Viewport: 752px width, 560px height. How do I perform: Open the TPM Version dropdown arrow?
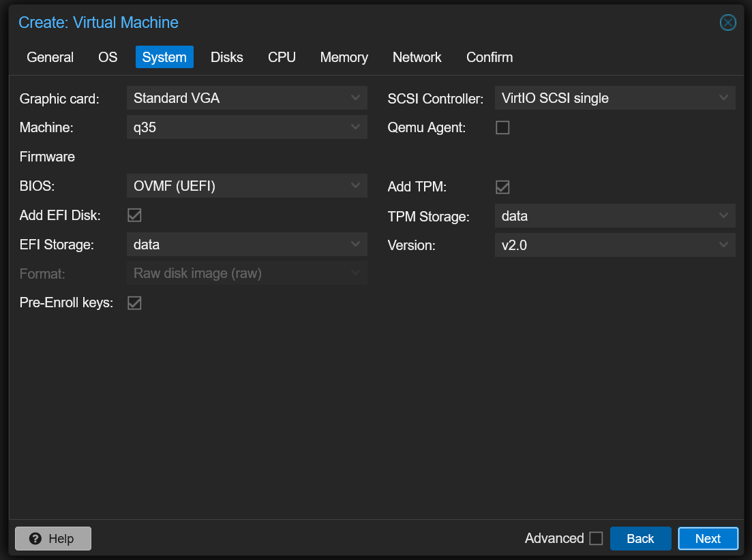[x=723, y=245]
